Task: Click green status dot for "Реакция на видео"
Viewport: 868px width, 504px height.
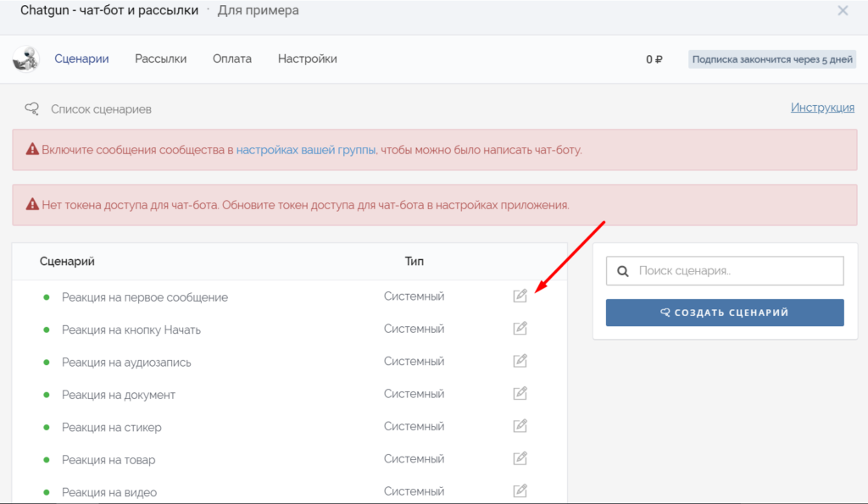Action: 47,492
